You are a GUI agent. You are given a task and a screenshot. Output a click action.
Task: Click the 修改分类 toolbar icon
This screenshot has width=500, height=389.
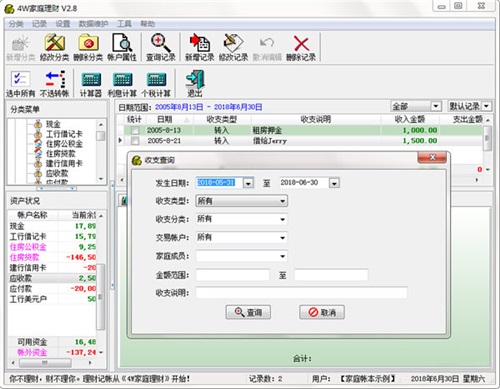[55, 47]
